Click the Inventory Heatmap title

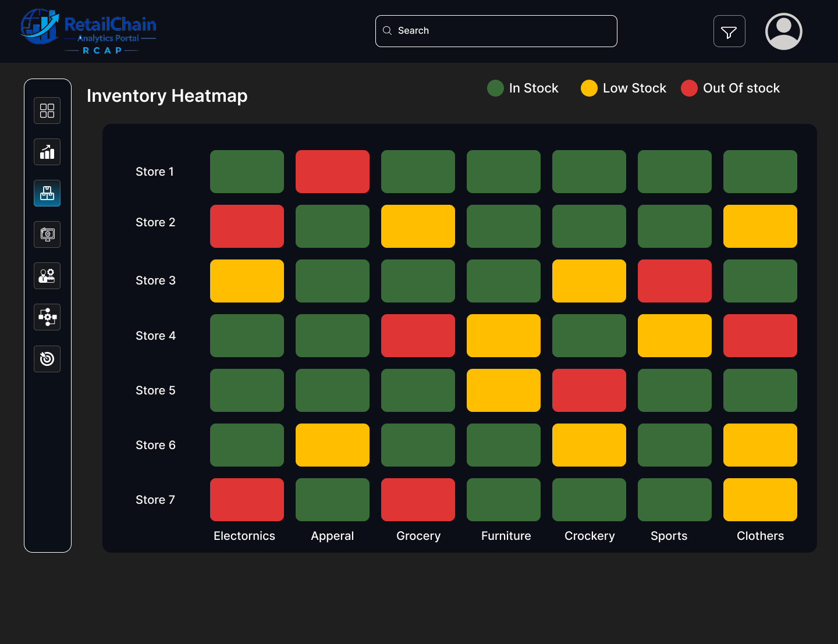(167, 95)
